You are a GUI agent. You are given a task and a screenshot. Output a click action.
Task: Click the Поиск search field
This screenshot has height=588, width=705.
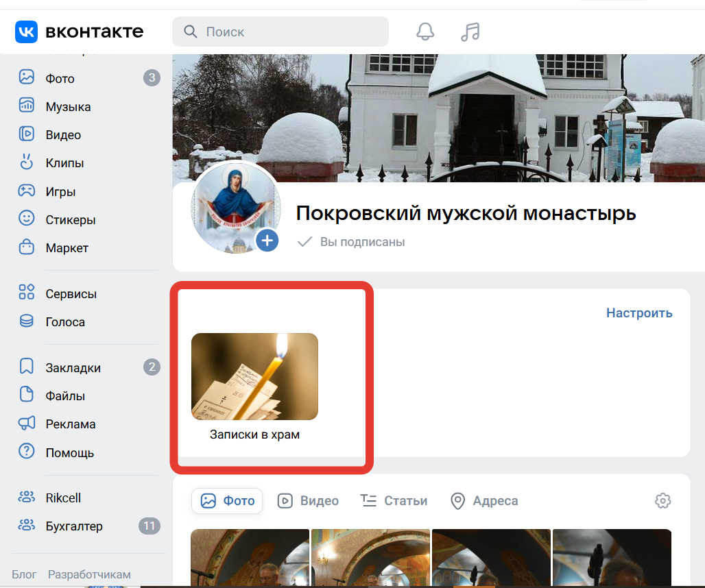[x=288, y=32]
